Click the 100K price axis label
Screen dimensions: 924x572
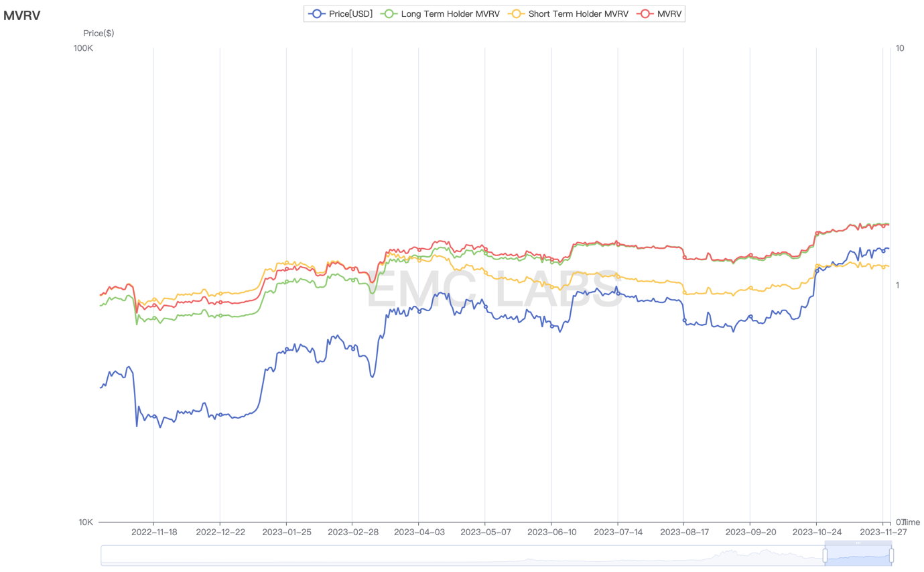coord(82,48)
